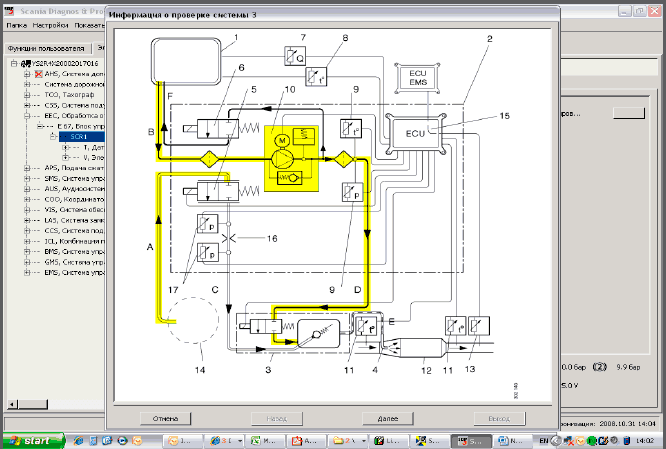Collapse the EEC tree node

click(x=27, y=116)
